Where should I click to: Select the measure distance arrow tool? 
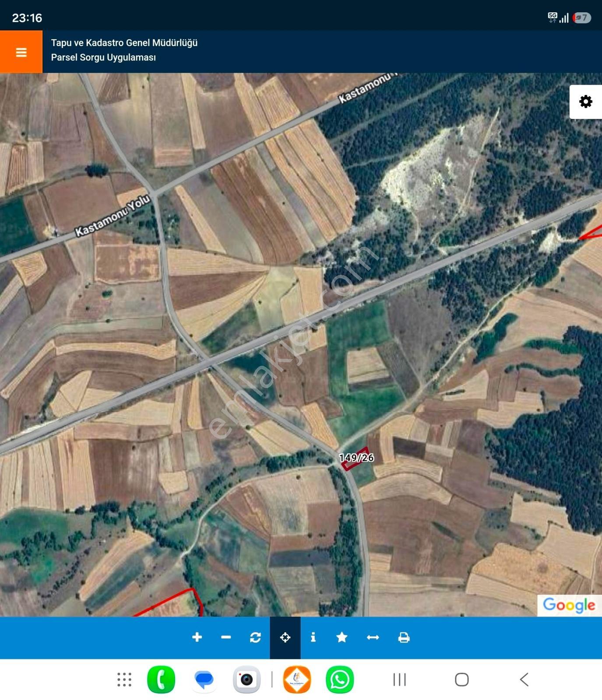373,637
